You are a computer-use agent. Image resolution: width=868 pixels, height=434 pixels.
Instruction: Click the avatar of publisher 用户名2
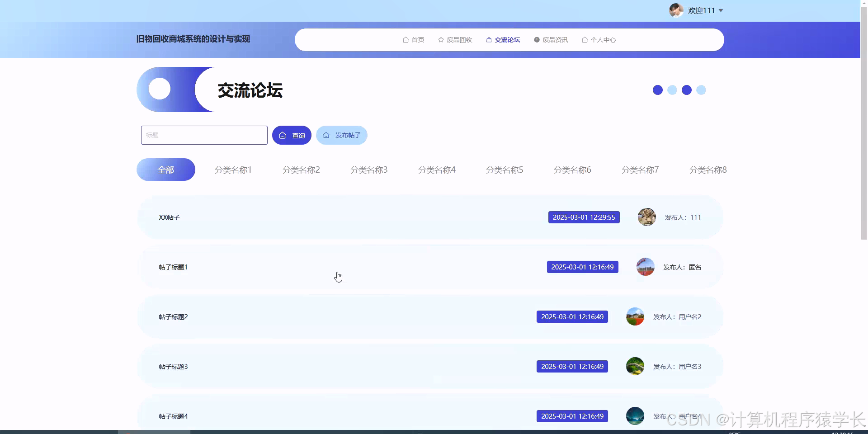click(635, 316)
